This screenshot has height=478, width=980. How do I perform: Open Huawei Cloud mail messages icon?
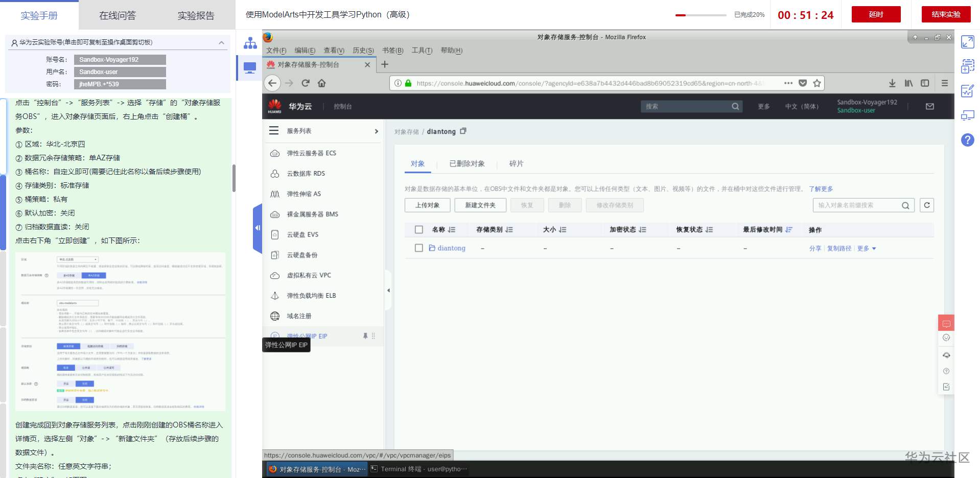(930, 106)
